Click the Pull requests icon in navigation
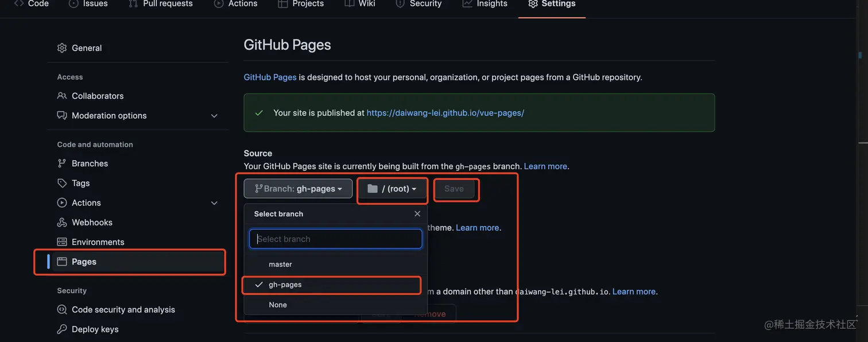Screen dimensions: 868x342 click(x=133, y=3)
